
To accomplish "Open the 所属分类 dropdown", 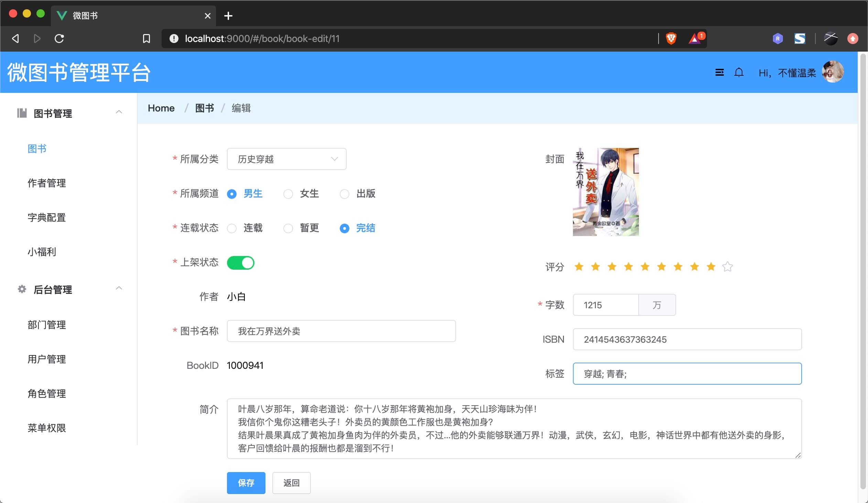I will pos(286,159).
